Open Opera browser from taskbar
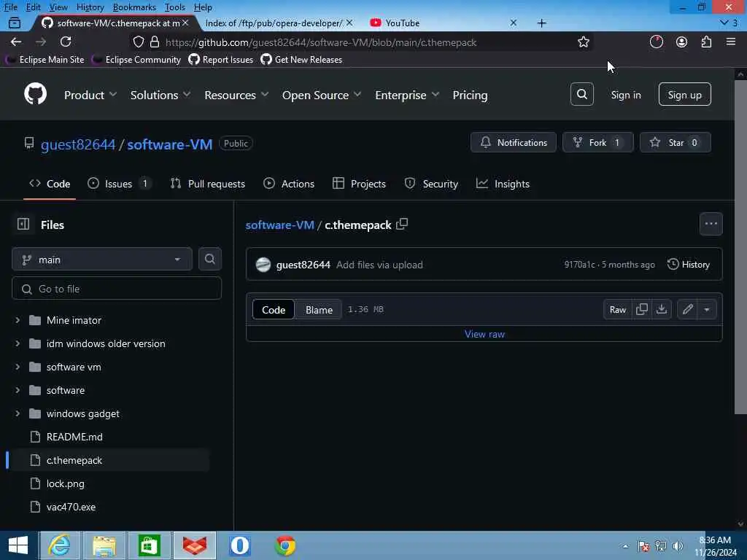Viewport: 747px width, 560px height. point(239,545)
